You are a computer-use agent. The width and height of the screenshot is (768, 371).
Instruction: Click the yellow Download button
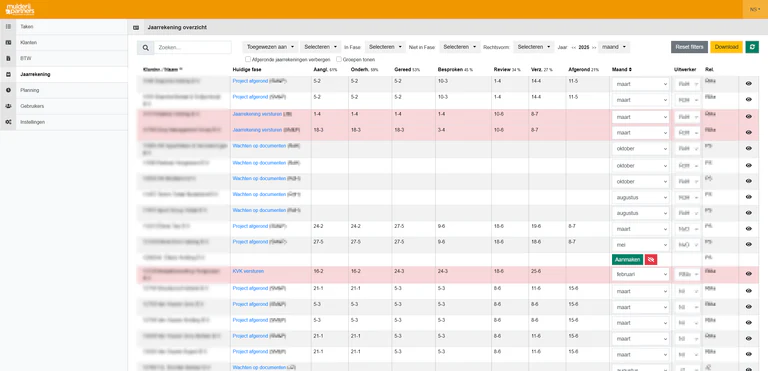click(x=726, y=47)
